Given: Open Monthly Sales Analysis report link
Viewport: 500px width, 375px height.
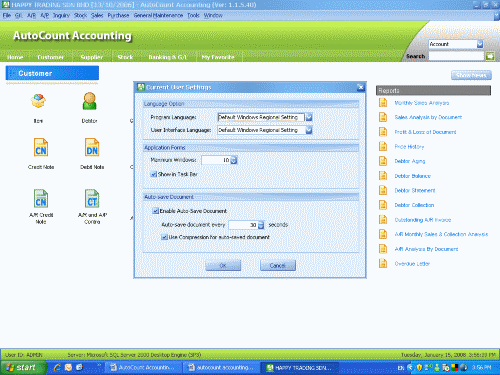Looking at the screenshot, I should pyautogui.click(x=422, y=103).
